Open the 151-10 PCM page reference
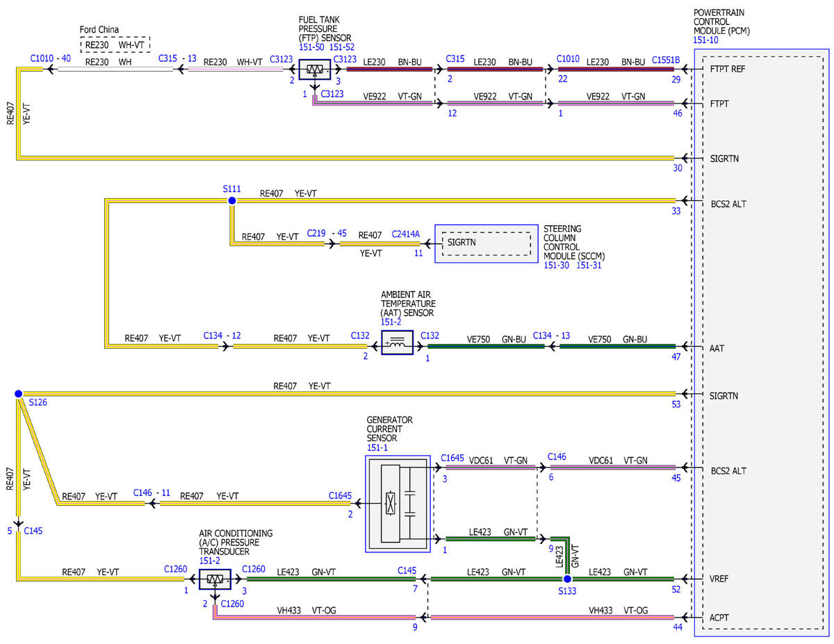 pos(706,41)
